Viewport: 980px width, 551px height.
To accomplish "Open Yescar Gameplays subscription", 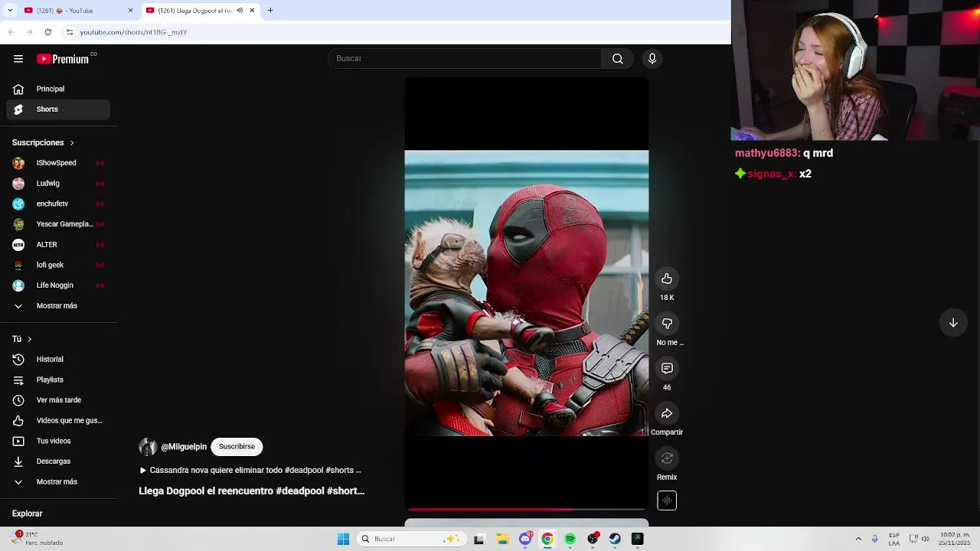I will (58, 224).
